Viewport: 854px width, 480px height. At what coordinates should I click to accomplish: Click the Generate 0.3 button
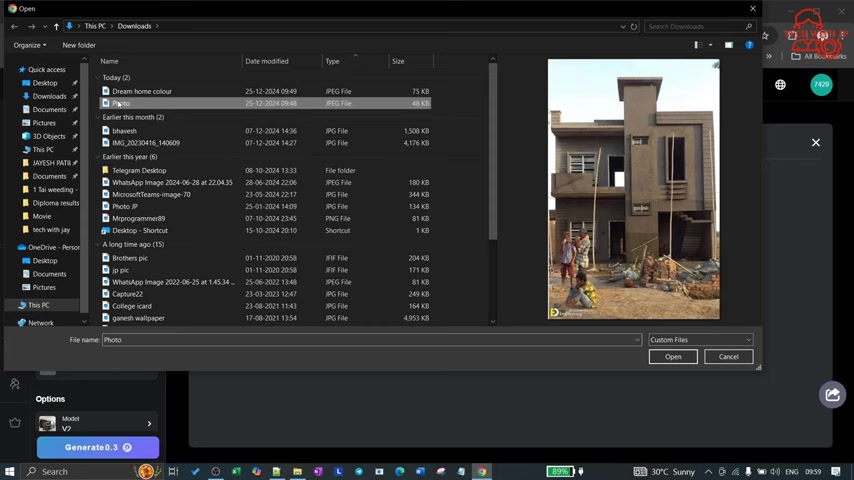[x=98, y=447]
